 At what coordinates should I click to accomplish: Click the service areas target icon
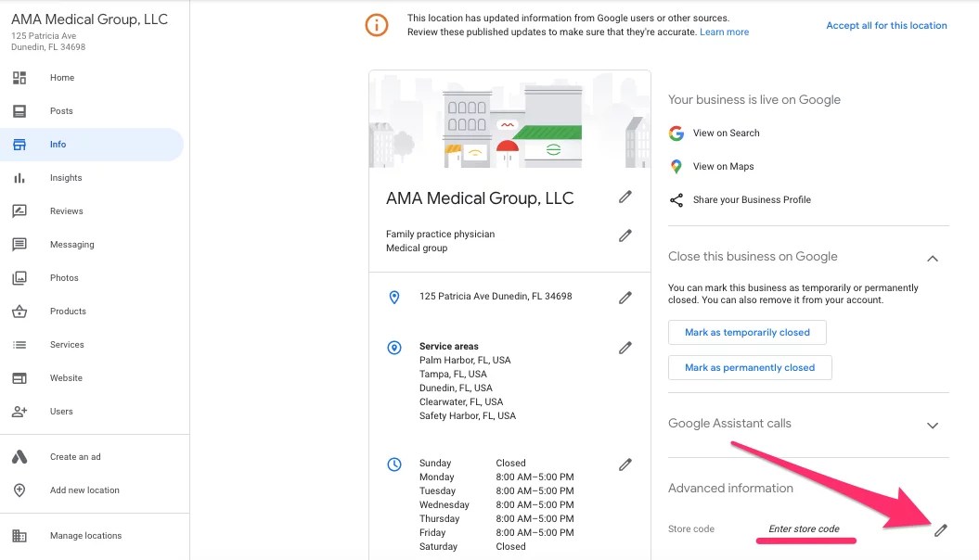pyautogui.click(x=394, y=348)
